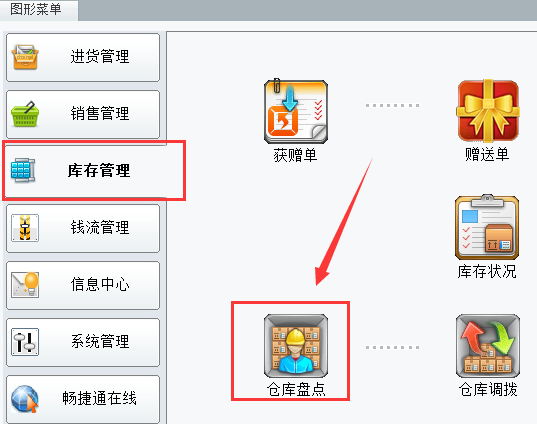Select the 信息中心 menu button
The image size is (537, 424).
83,285
